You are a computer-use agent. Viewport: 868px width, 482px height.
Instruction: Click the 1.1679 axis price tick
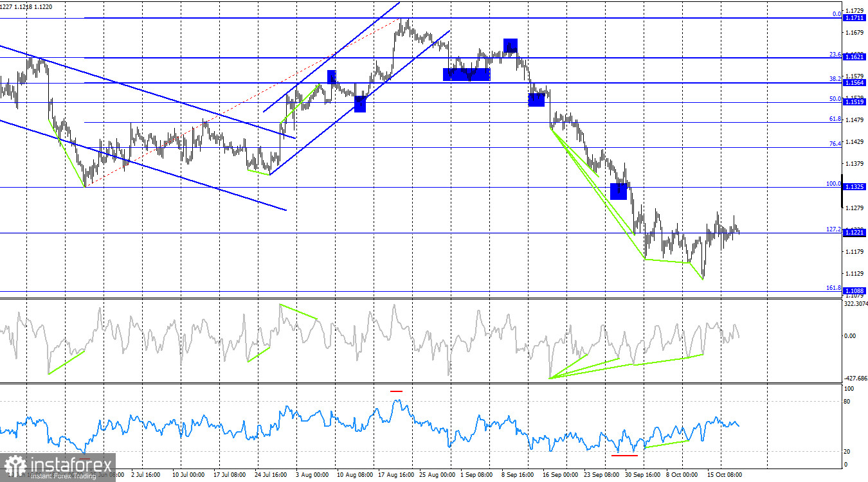[855, 33]
